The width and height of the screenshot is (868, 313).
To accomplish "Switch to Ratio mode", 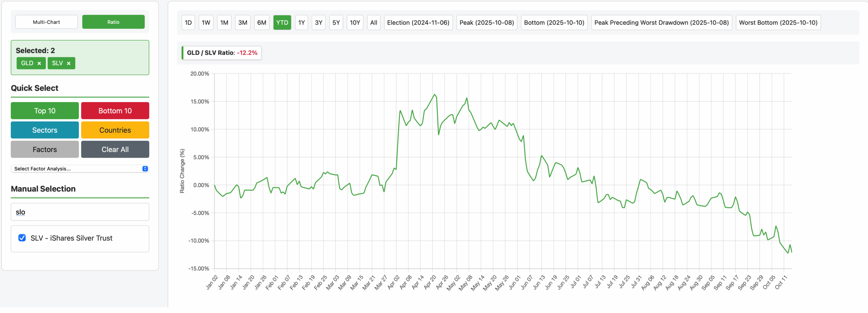I will (113, 22).
